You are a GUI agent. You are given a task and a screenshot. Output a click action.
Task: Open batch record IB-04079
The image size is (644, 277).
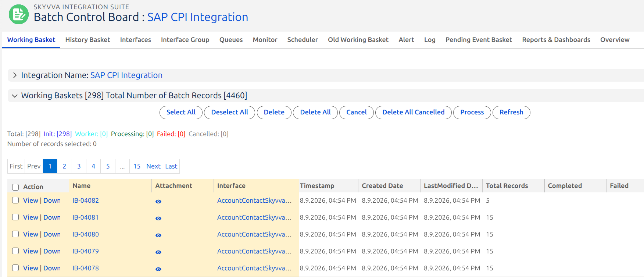point(86,251)
